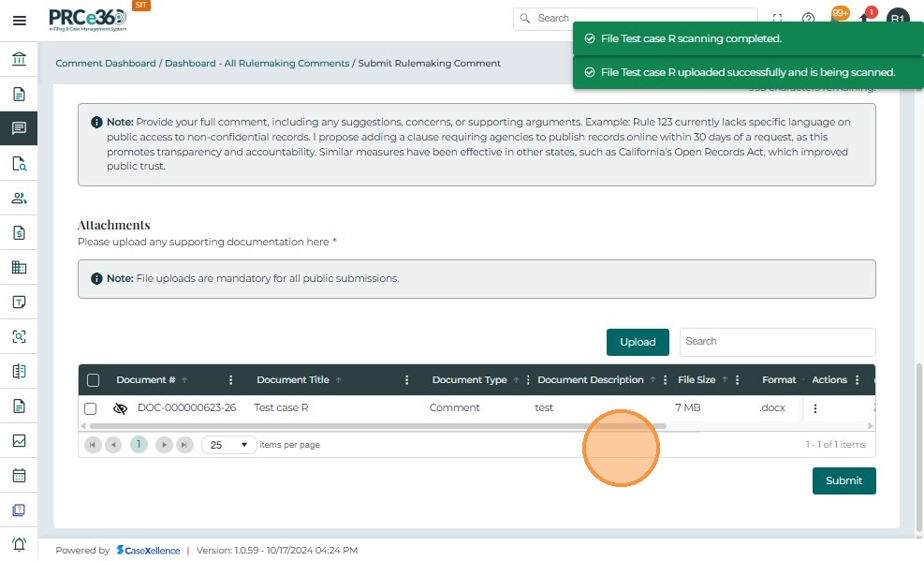Open the help book question sidebar icon
Screen dimensions: 924x561
19,509
